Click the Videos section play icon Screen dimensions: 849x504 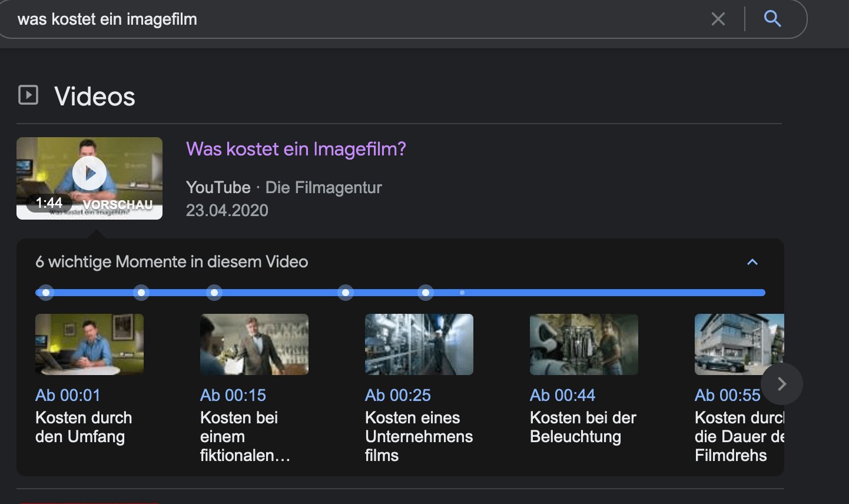click(28, 95)
